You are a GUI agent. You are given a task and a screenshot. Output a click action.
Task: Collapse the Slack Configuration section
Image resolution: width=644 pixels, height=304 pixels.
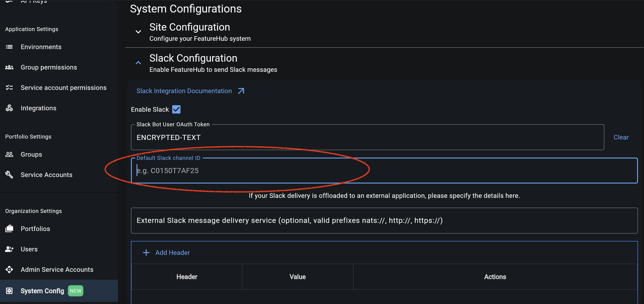(138, 63)
